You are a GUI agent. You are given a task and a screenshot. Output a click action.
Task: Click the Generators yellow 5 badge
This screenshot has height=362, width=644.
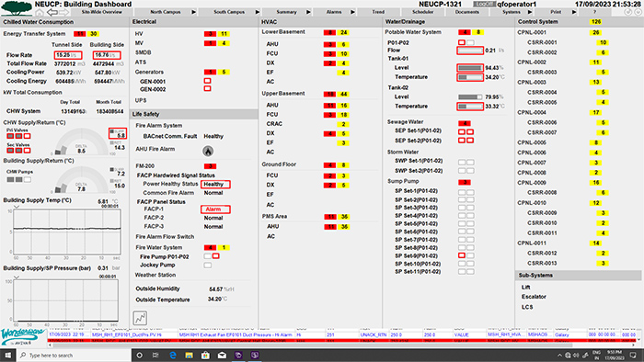tap(224, 73)
